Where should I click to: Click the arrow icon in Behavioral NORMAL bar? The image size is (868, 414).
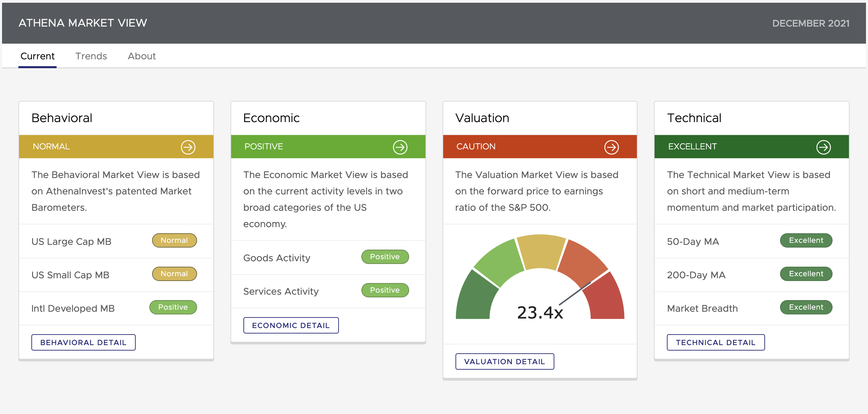(x=188, y=147)
